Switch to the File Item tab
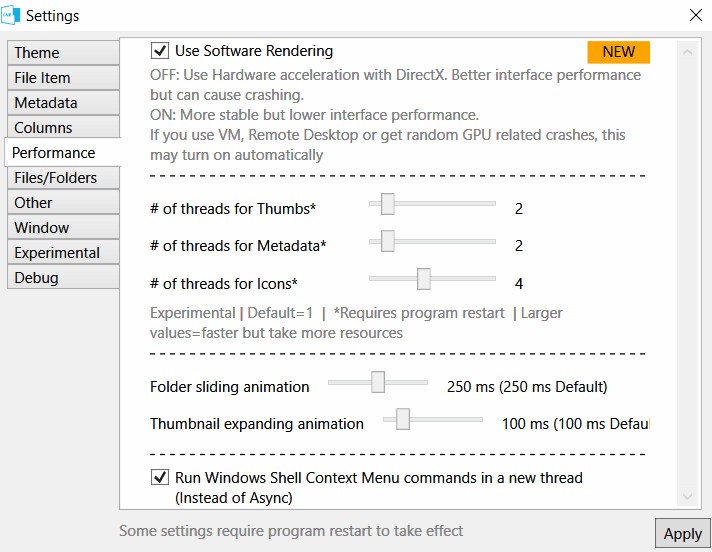The width and height of the screenshot is (712, 552). point(64,78)
